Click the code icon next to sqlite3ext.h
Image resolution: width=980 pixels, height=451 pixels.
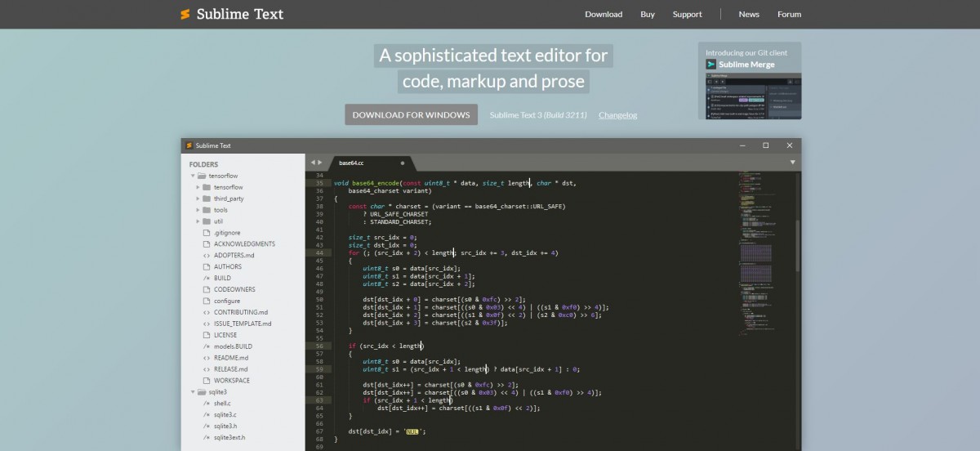click(x=207, y=437)
